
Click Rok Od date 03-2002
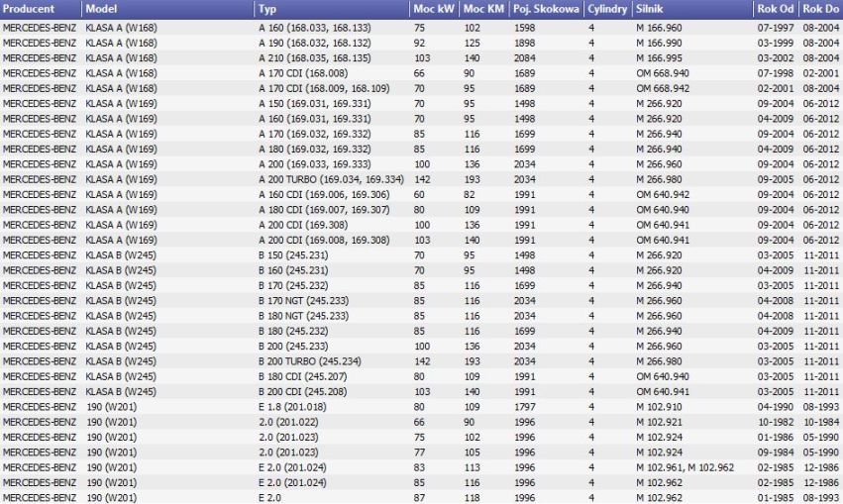776,57
